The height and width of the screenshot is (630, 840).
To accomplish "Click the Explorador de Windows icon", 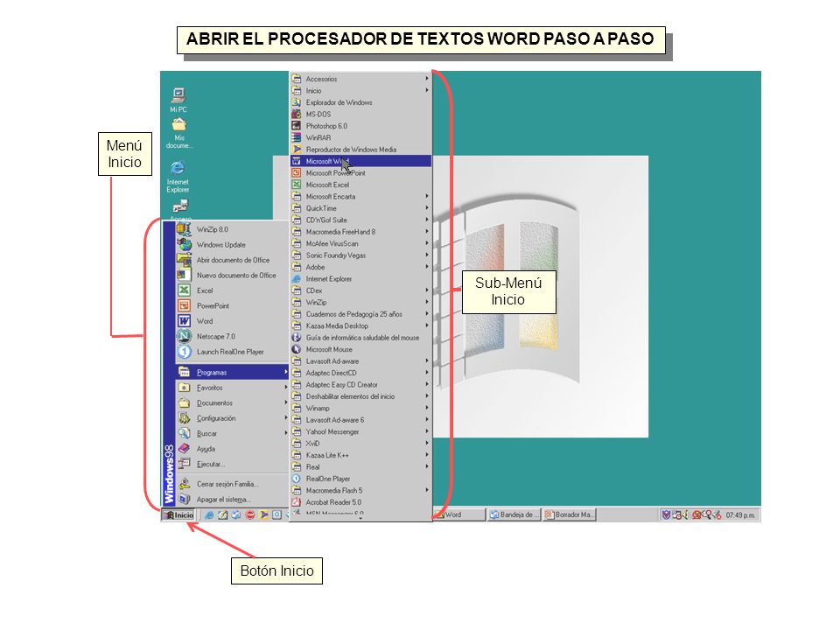I will pyautogui.click(x=297, y=102).
